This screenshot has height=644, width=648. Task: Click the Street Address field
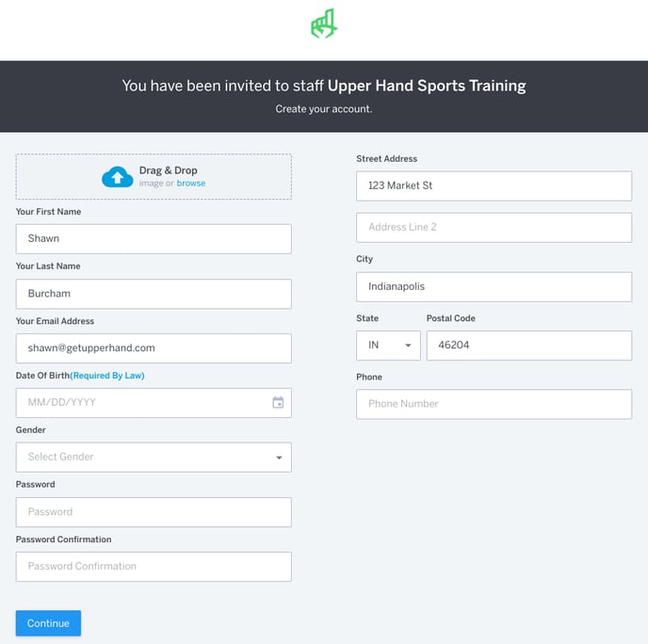494,185
